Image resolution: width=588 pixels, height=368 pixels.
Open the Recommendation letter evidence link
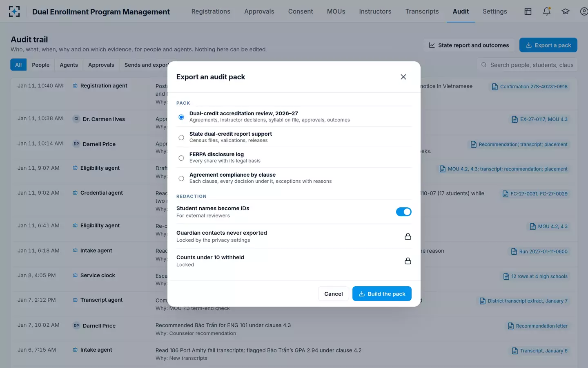537,326
